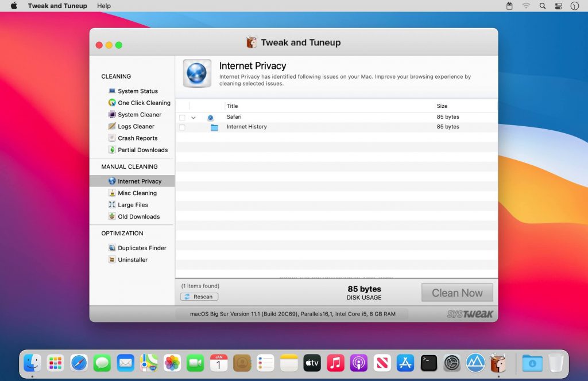Open the One Click Cleaning tool
This screenshot has width=588, height=381.
pos(144,103)
